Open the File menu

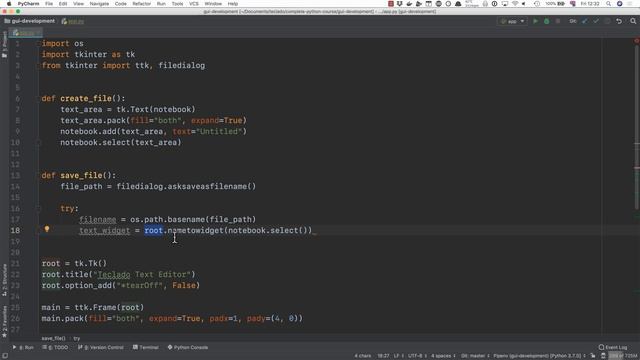coord(49,4)
